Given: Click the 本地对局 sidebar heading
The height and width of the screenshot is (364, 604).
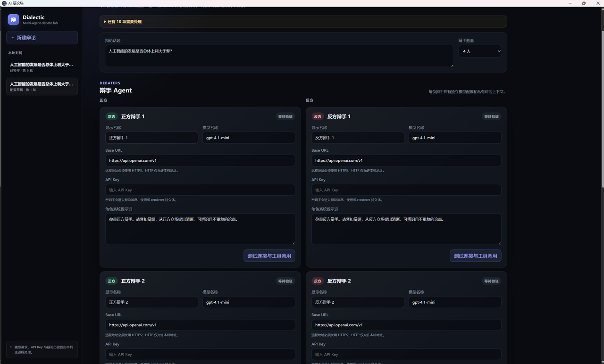Looking at the screenshot, I should [15, 53].
